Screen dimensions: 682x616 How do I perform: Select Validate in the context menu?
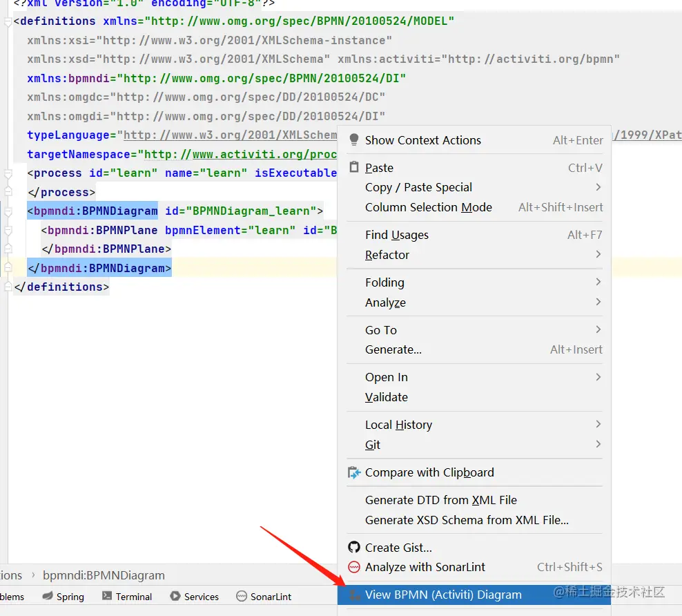click(474, 397)
